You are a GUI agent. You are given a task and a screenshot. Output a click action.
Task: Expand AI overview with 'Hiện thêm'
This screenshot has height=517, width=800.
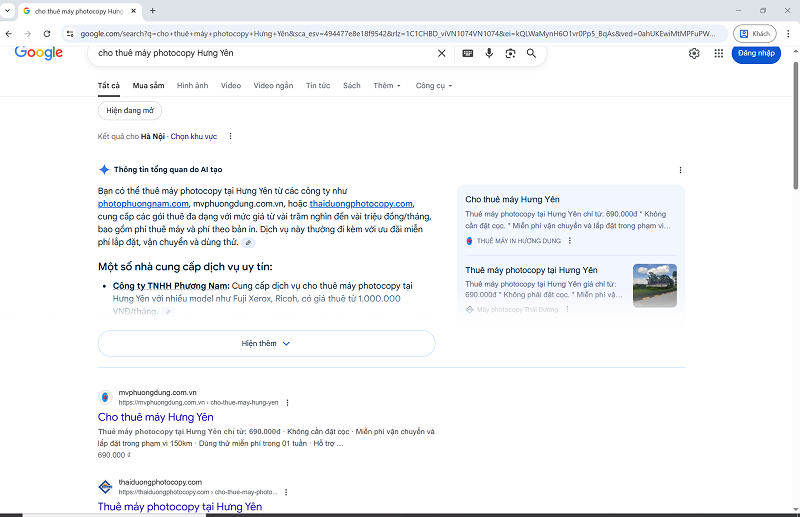(266, 343)
